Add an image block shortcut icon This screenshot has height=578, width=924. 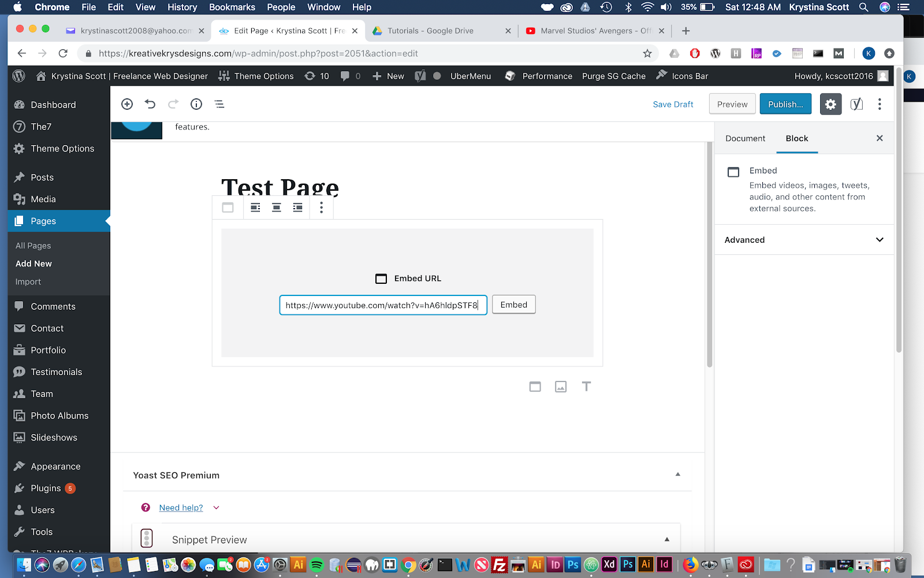point(561,387)
